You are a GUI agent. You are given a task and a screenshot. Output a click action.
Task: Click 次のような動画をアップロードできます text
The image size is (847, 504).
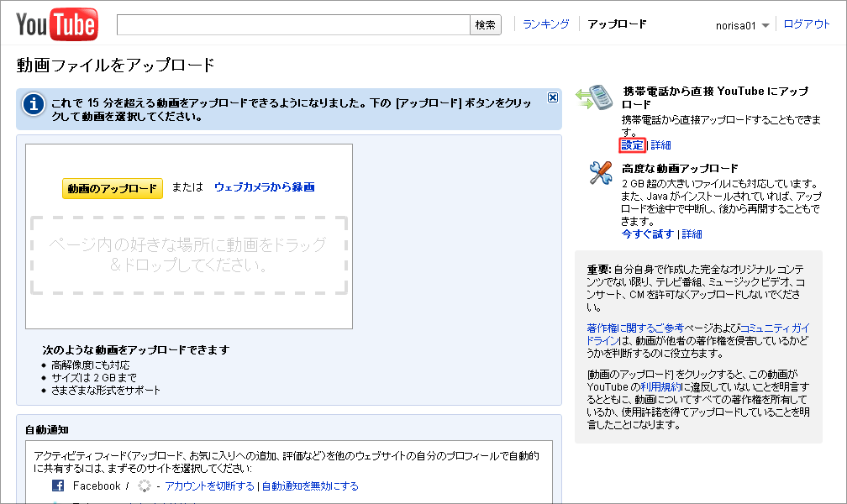coord(136,350)
